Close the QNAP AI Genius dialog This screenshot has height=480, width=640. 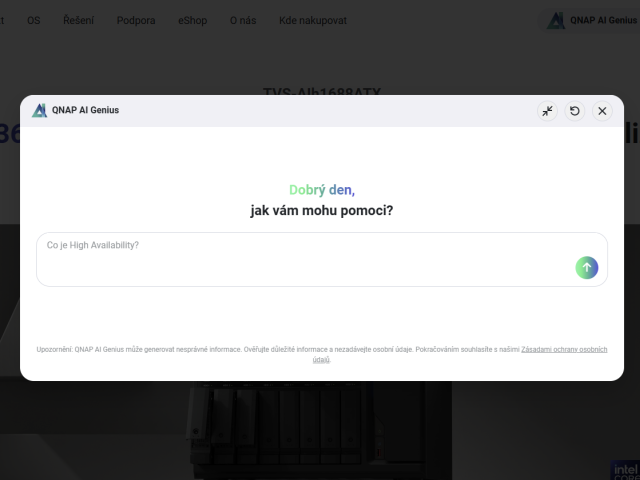(602, 111)
